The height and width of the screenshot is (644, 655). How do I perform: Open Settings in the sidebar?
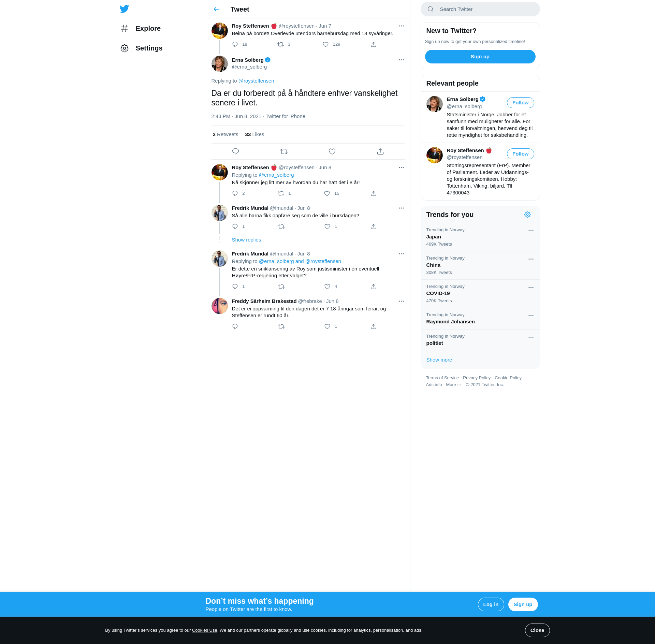tap(141, 48)
